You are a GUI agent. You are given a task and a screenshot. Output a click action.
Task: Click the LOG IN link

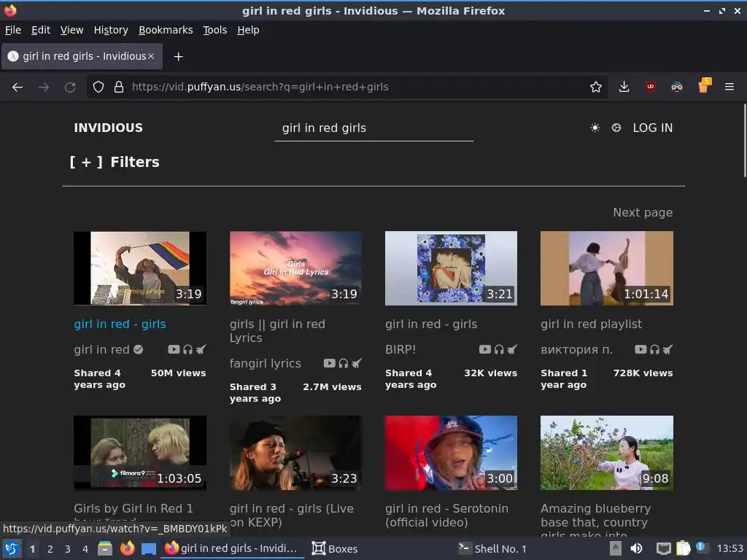coord(652,128)
